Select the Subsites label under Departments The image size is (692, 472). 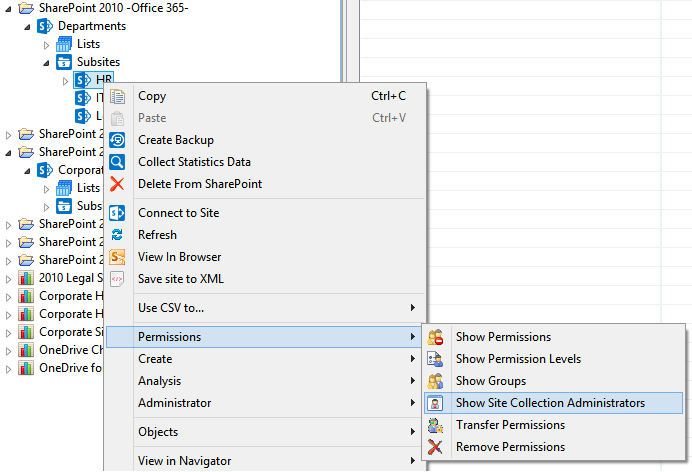98,62
